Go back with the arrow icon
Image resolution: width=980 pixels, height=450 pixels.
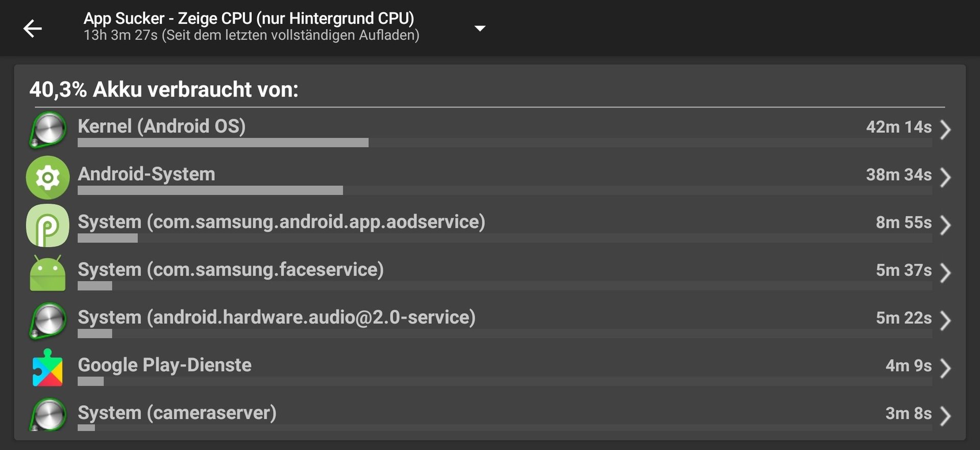pos(33,28)
